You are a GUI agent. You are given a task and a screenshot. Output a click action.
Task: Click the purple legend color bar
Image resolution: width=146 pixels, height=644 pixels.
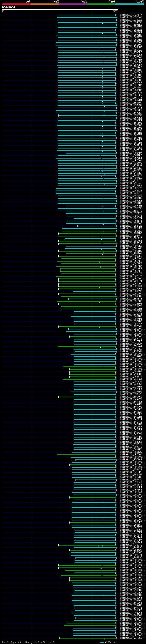(x=73, y=4)
